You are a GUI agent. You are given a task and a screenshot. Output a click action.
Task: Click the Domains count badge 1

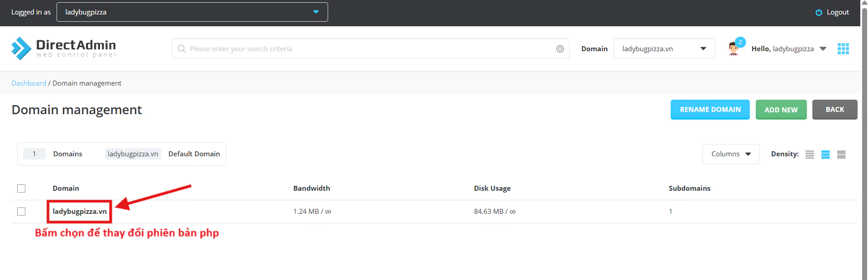[34, 154]
